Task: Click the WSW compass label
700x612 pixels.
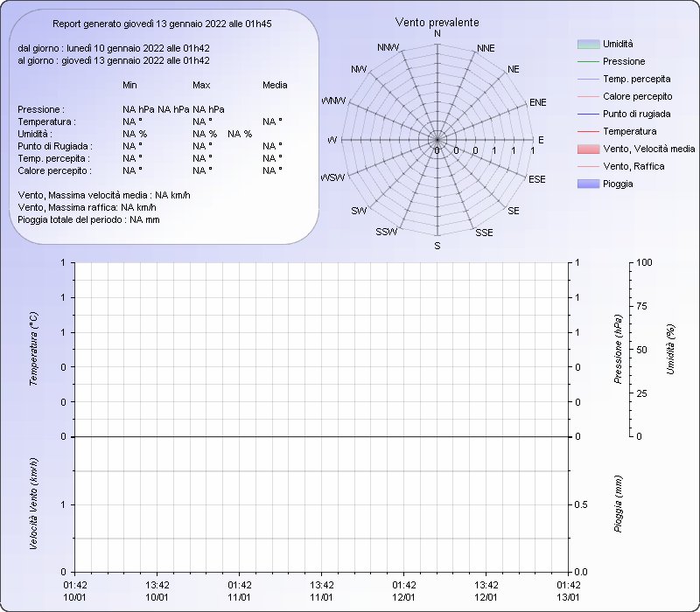Action: click(x=333, y=178)
